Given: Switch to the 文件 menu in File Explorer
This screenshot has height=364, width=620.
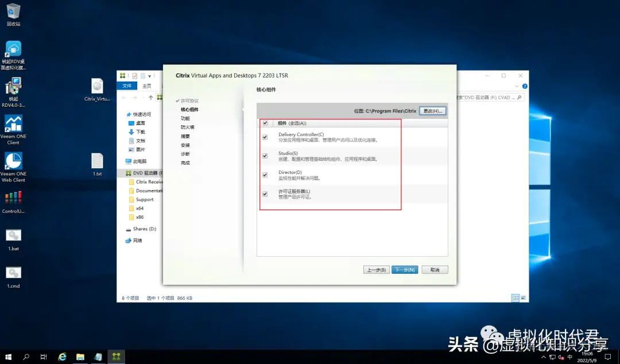Looking at the screenshot, I should 127,85.
